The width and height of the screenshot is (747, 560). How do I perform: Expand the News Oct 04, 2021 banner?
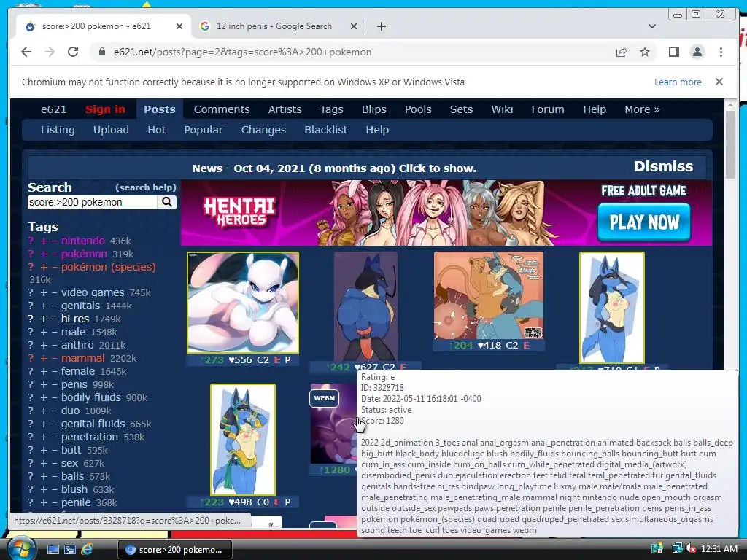(334, 168)
